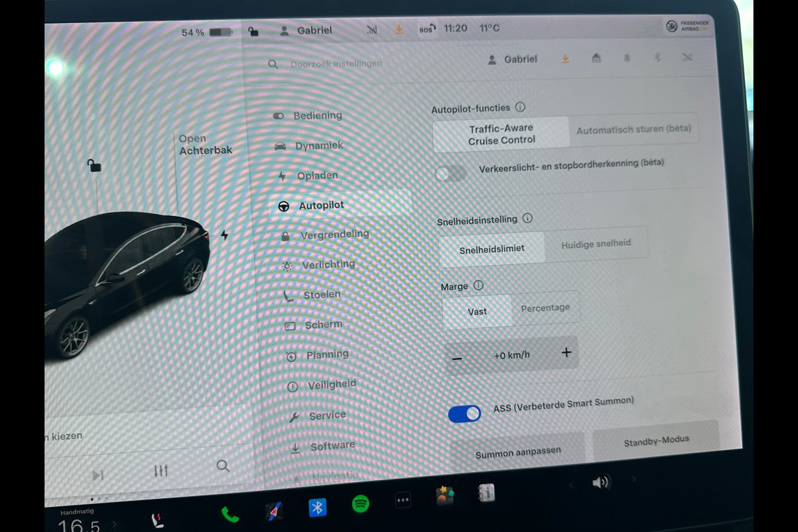Launch Spotify from the bottom bar
798x532 pixels.
tap(360, 505)
